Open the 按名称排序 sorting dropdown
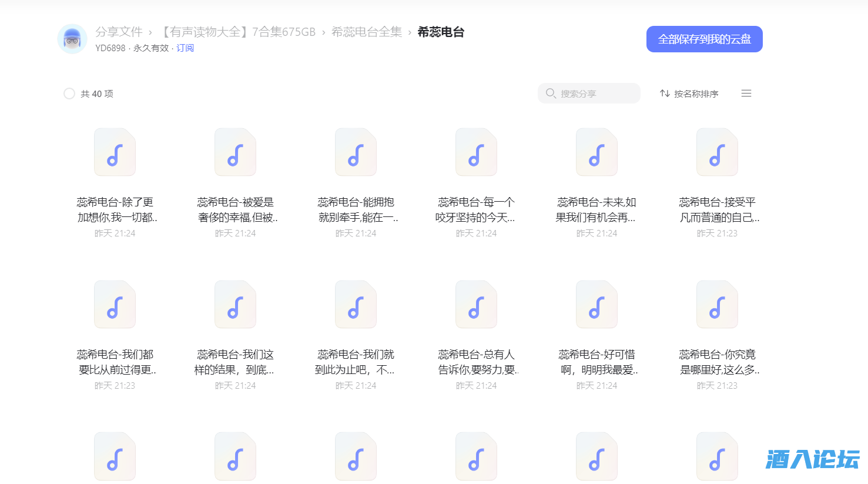Screen dimensions: 868x484 pos(697,94)
